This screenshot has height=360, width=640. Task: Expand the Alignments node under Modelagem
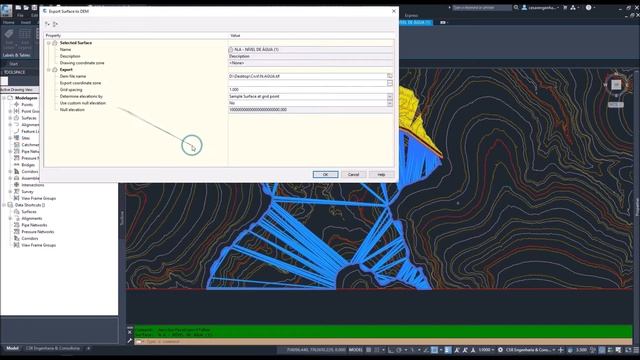coord(11,124)
